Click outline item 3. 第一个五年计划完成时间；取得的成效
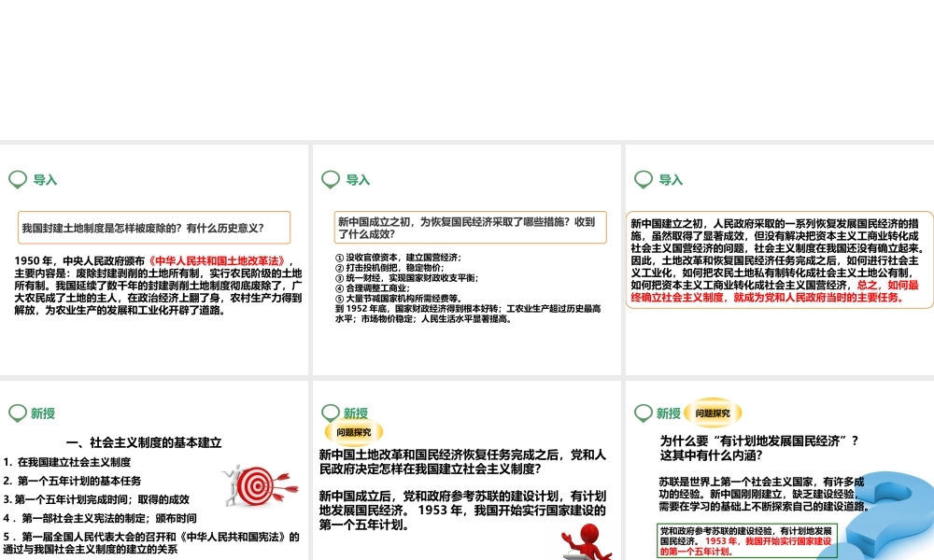 [x=96, y=499]
